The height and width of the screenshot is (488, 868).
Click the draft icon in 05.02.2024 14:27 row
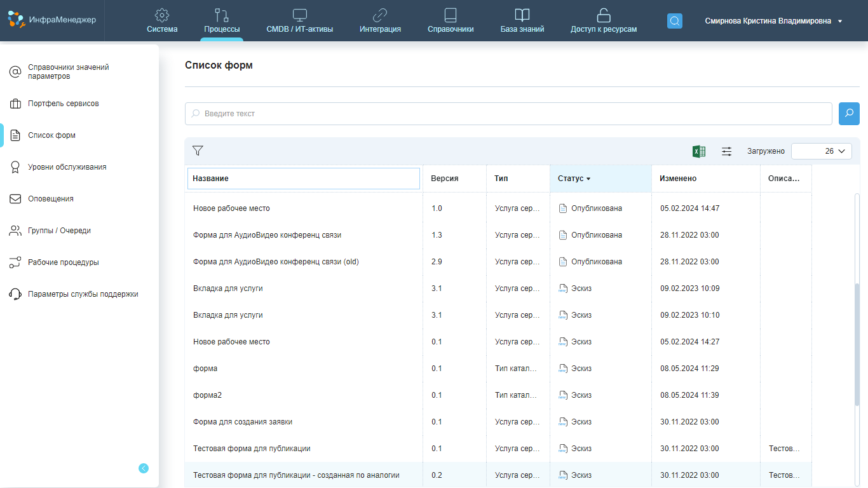562,342
